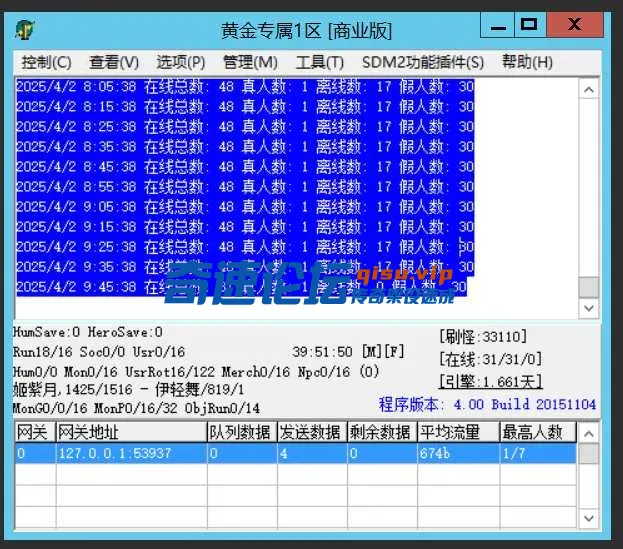This screenshot has width=623, height=549.
Task: Click the 程序版本 4.00 Build text
Action: (x=487, y=404)
